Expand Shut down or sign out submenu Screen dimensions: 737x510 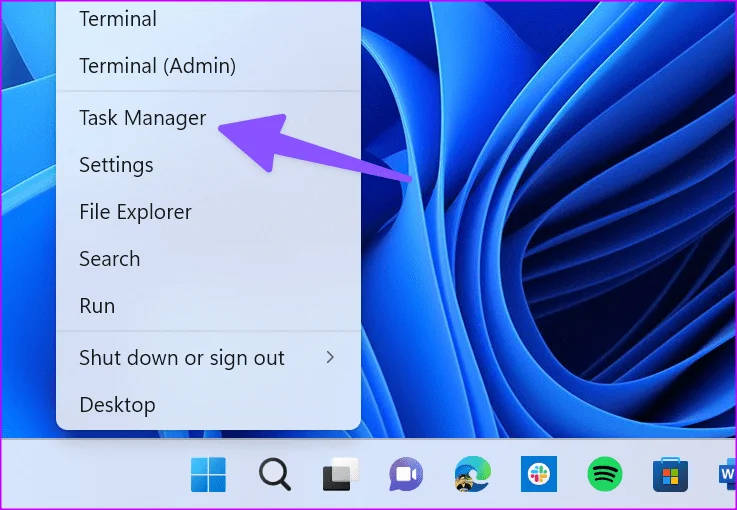click(208, 358)
